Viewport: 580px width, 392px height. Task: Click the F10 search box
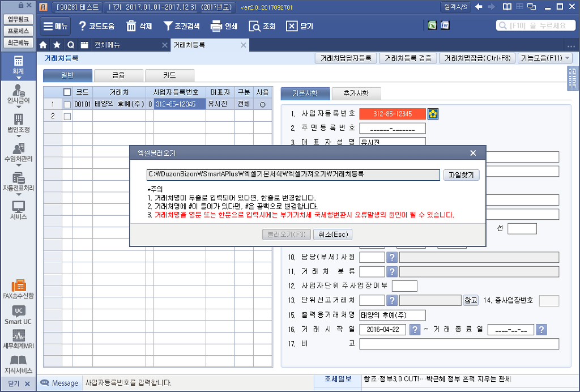click(536, 25)
